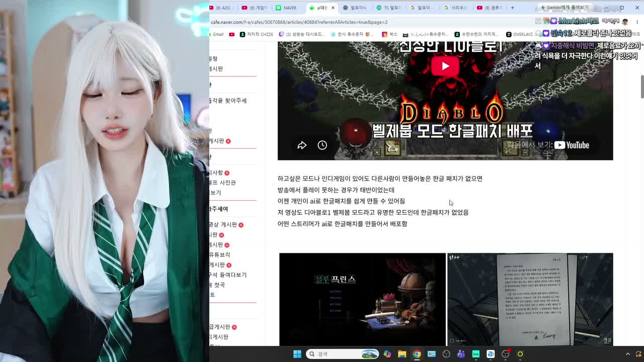This screenshot has height=362, width=644.
Task: Open the dark game title screenshot thumbnail
Action: tap(362, 299)
